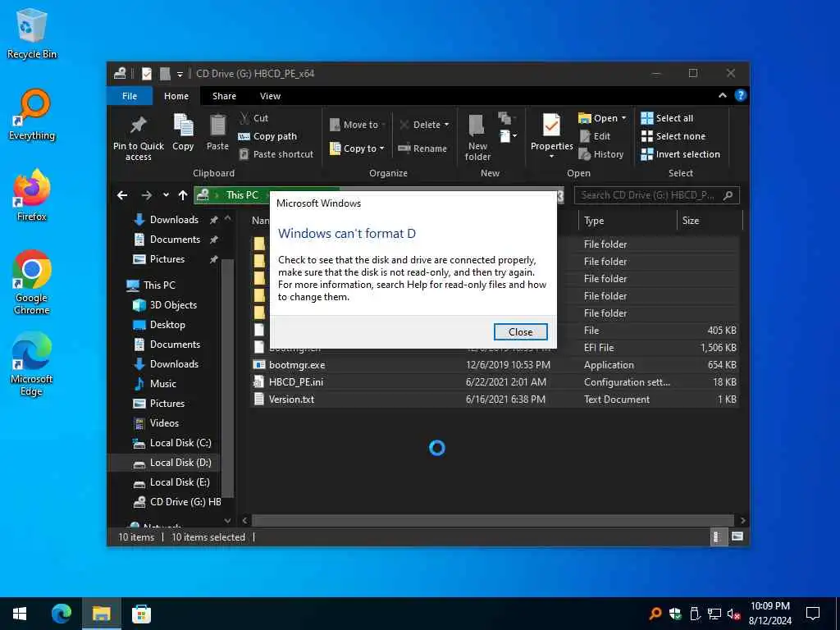The width and height of the screenshot is (840, 630).
Task: Switch to large icons view in status bar
Action: pyautogui.click(x=737, y=536)
